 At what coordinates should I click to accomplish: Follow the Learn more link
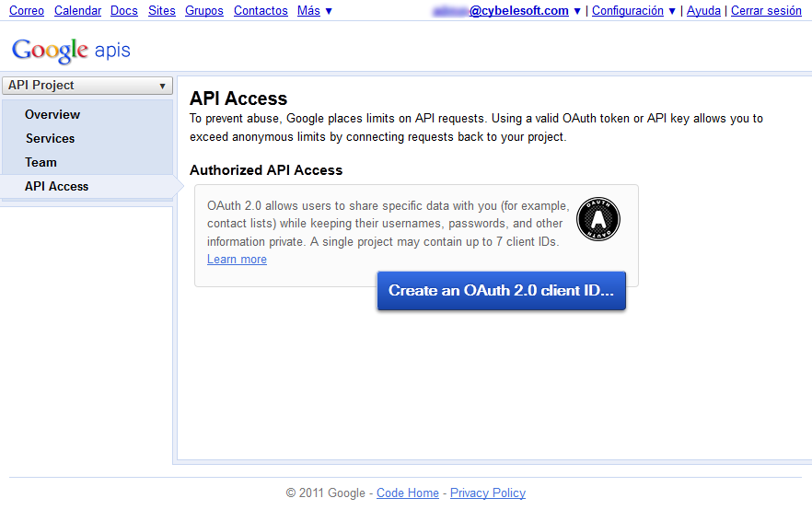click(x=237, y=260)
